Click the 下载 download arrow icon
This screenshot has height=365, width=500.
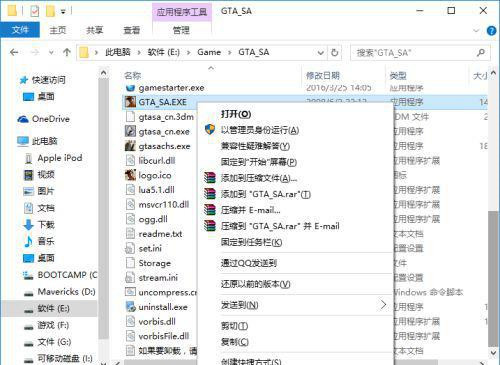(29, 225)
